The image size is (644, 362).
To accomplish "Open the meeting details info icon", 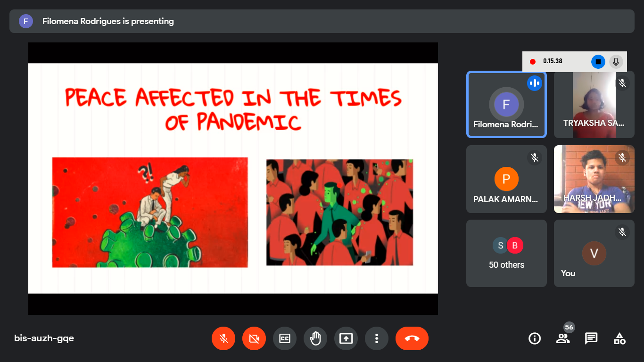I will coord(535,338).
